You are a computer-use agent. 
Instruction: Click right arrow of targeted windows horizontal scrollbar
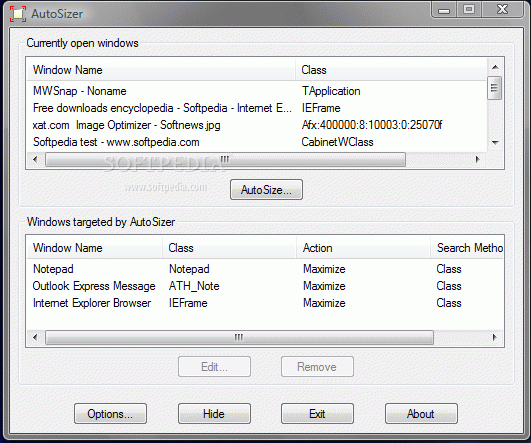pyautogui.click(x=494, y=337)
